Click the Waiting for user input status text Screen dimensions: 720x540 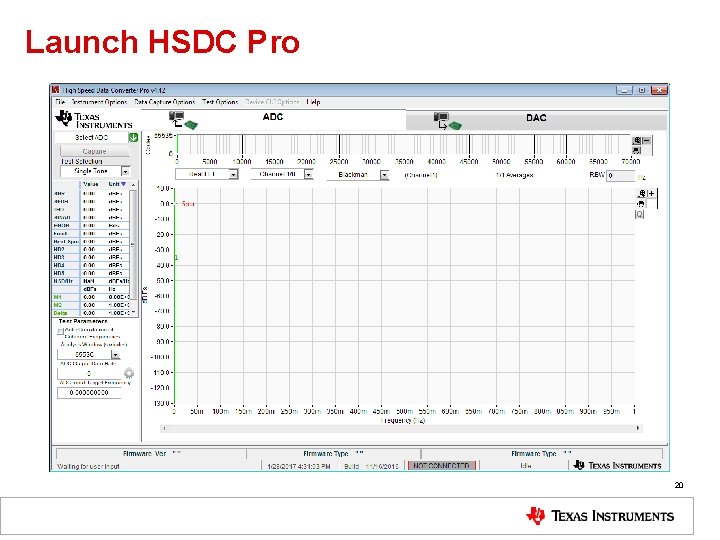pyautogui.click(x=88, y=467)
